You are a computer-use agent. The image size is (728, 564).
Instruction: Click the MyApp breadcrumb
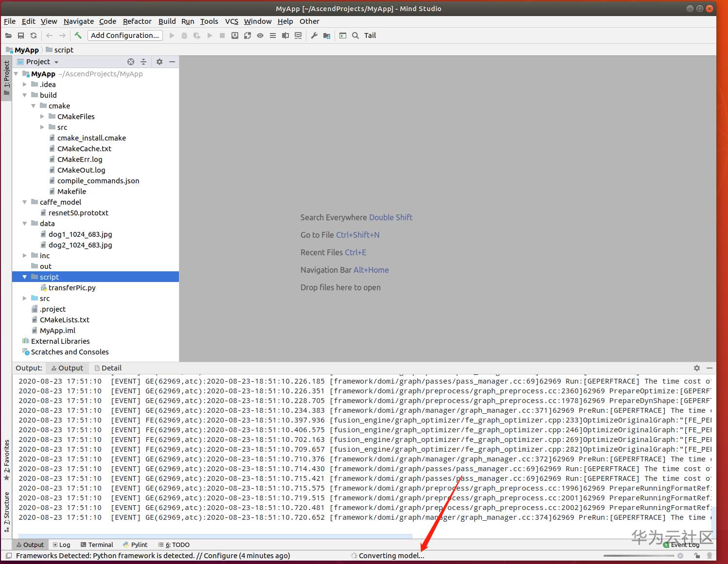22,50
